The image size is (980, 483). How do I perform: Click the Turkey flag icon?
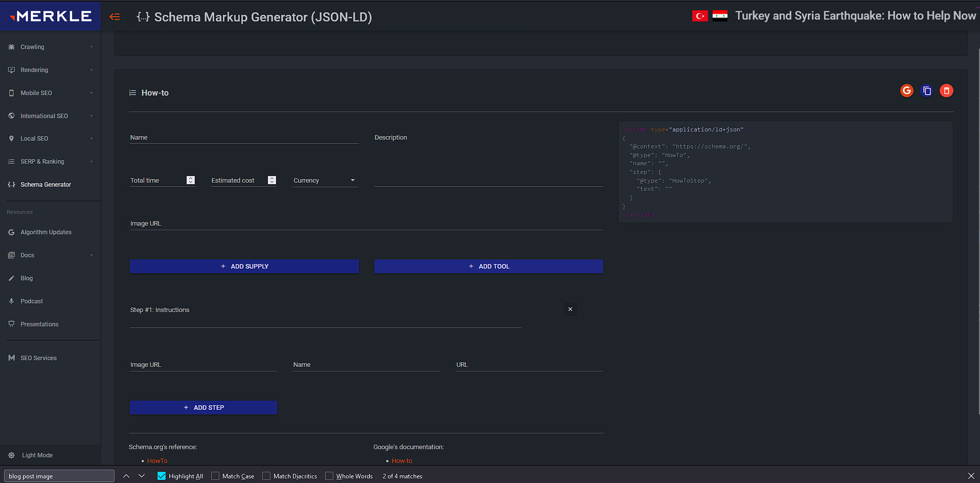(700, 16)
